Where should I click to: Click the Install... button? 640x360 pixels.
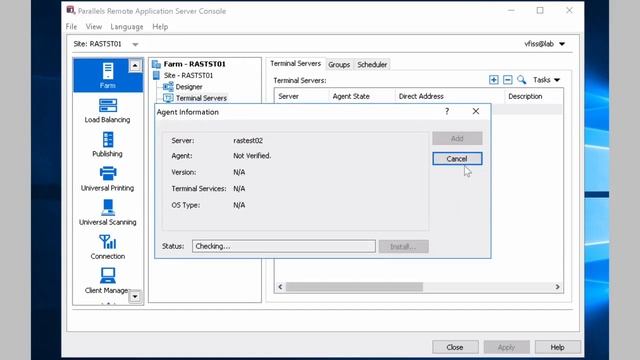(403, 247)
